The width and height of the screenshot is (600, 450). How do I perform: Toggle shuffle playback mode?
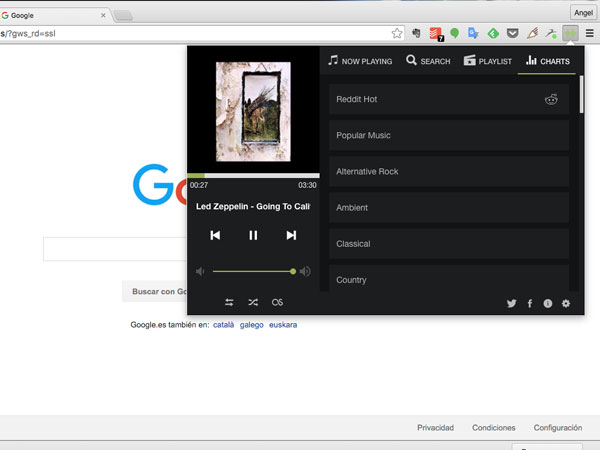click(253, 303)
